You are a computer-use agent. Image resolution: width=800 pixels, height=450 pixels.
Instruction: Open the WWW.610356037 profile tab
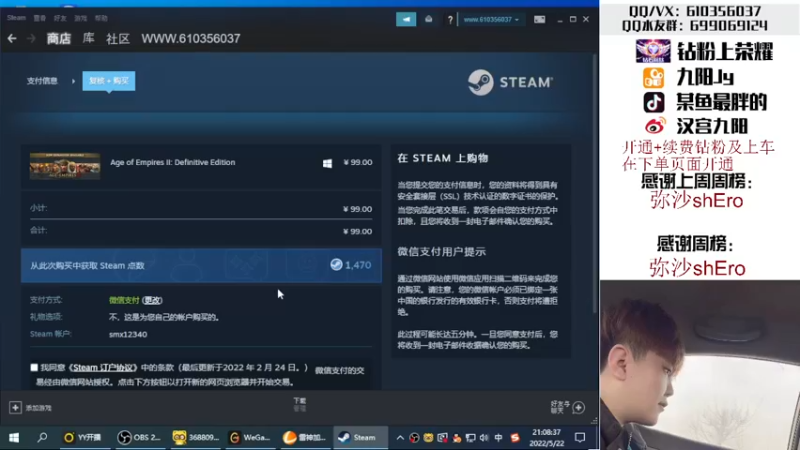tap(191, 38)
